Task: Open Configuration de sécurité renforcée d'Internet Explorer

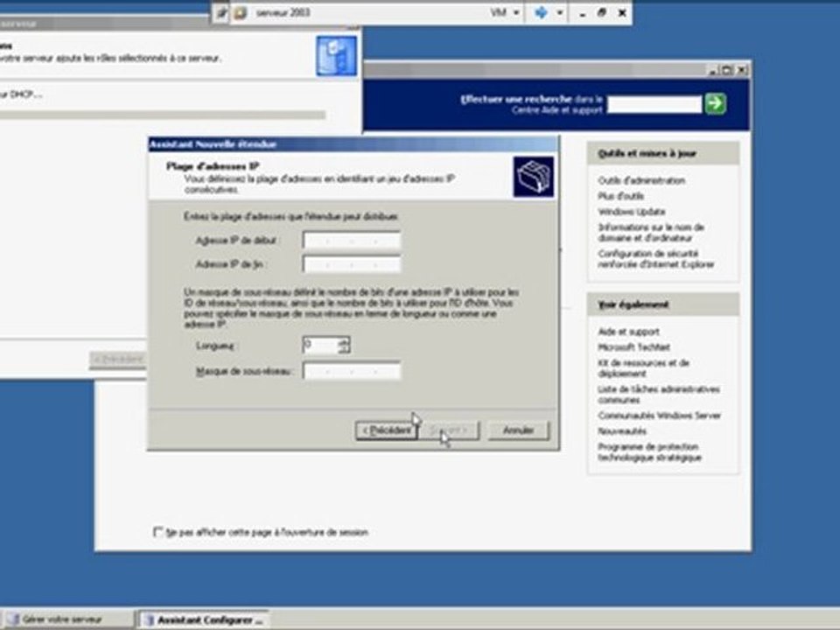Action: (x=656, y=259)
